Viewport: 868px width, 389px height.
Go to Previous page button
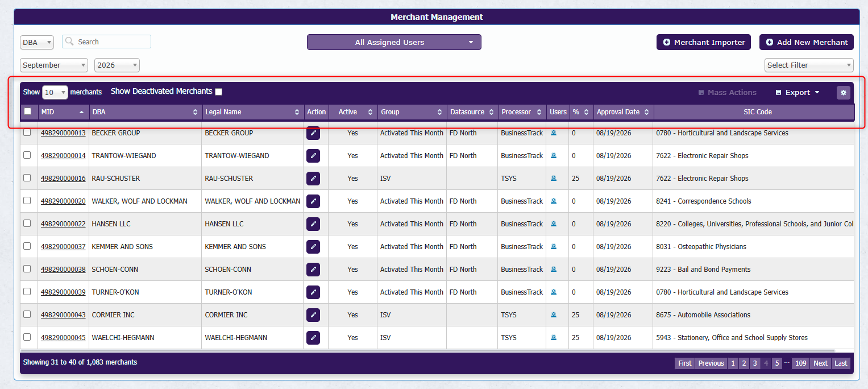click(x=711, y=363)
